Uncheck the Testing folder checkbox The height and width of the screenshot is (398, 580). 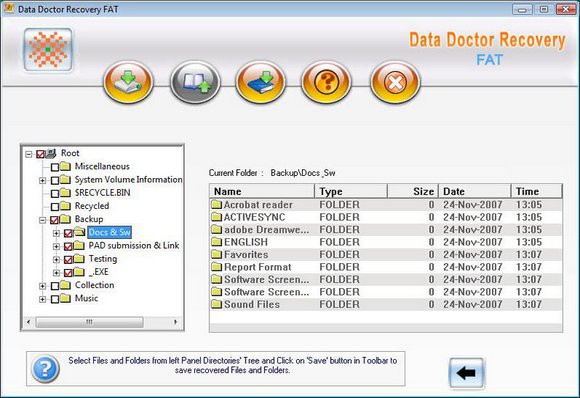[68, 260]
